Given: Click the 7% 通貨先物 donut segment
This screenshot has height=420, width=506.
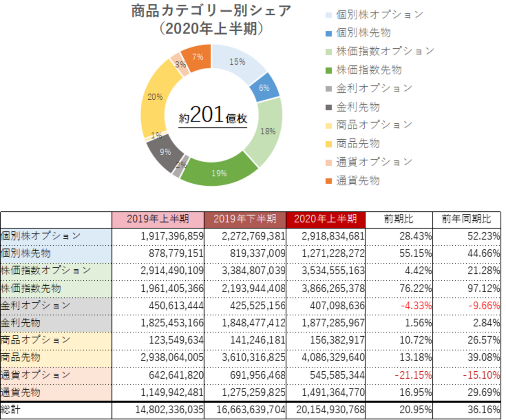Looking at the screenshot, I should (198, 57).
